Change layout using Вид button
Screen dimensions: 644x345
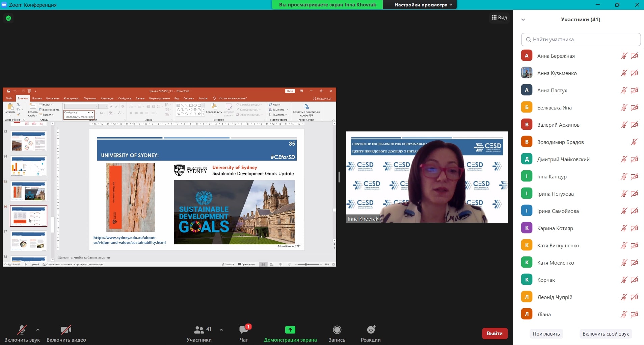[x=500, y=18]
